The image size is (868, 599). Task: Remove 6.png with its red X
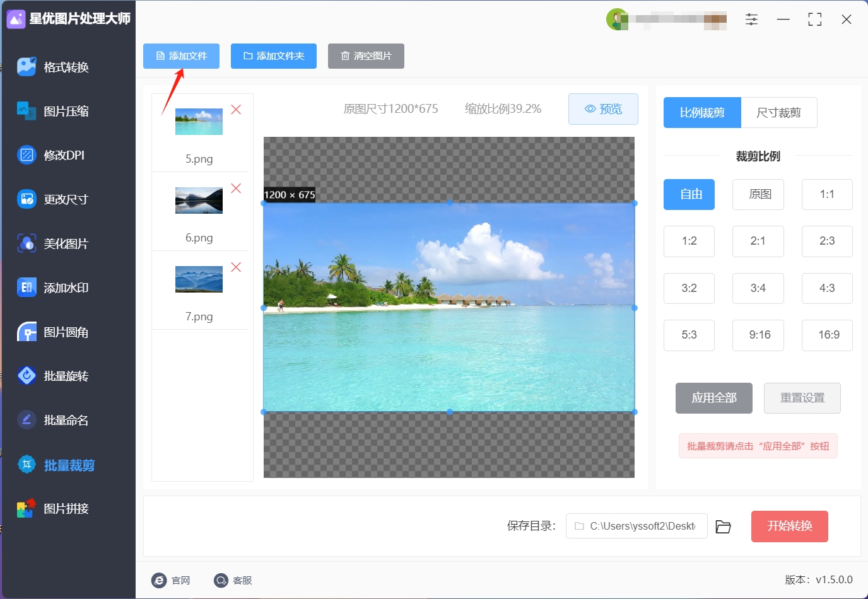(x=236, y=189)
